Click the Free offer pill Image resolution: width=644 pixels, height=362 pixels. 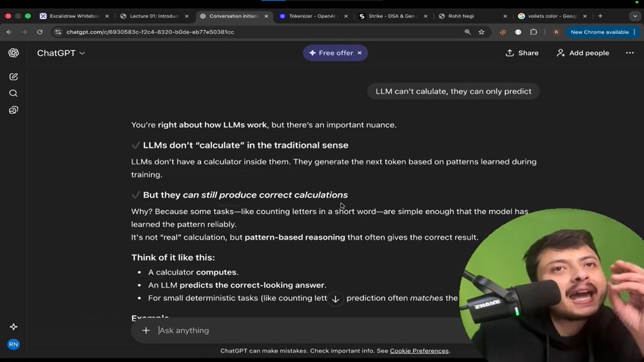coord(335,53)
